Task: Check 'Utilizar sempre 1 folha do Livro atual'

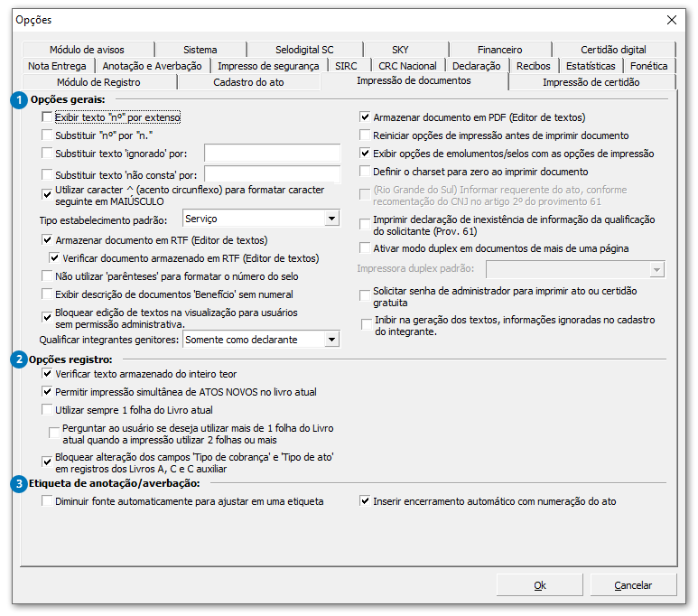Action: coord(47,410)
